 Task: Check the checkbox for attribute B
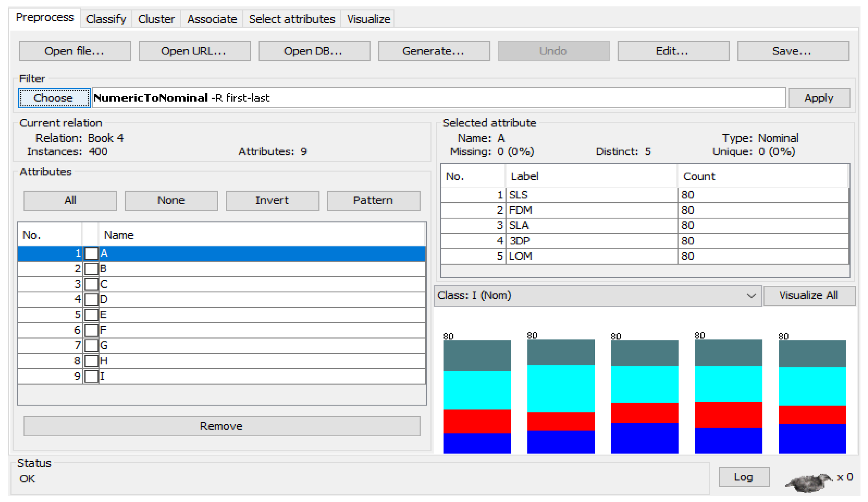pos(91,269)
